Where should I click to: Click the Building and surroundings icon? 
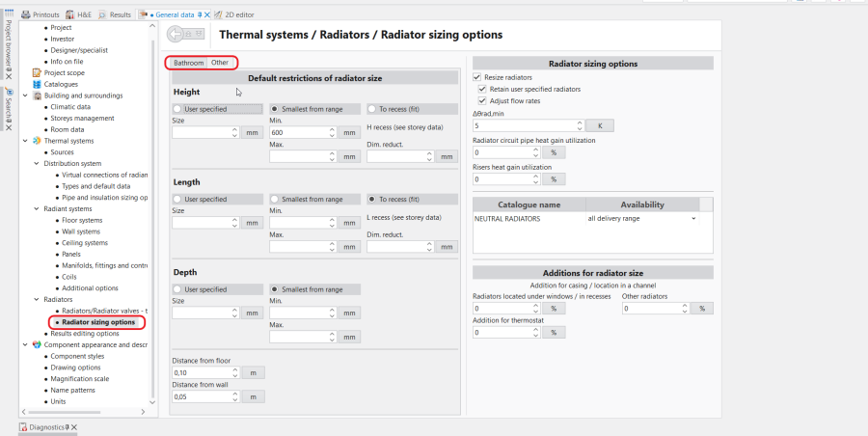pyautogui.click(x=37, y=95)
